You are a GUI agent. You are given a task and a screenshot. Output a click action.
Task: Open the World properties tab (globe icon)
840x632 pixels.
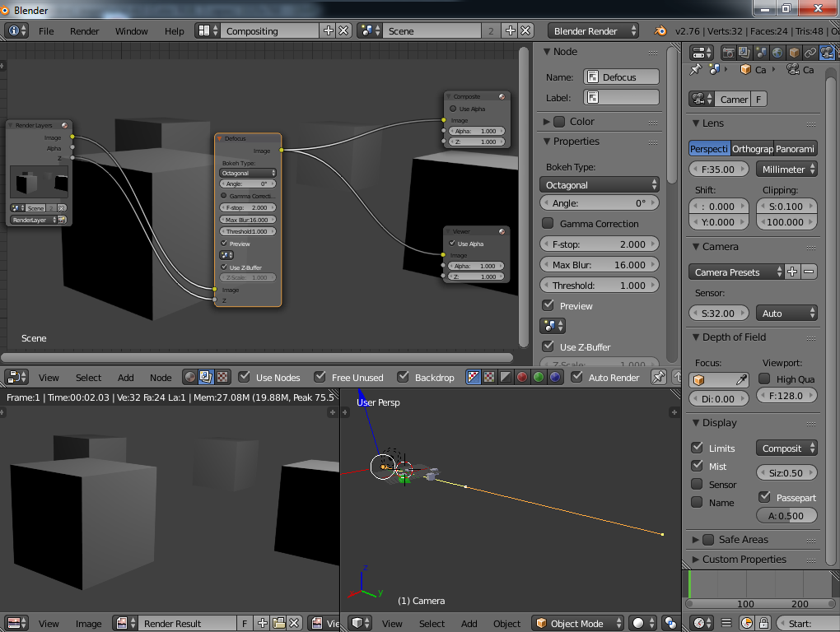pos(777,53)
